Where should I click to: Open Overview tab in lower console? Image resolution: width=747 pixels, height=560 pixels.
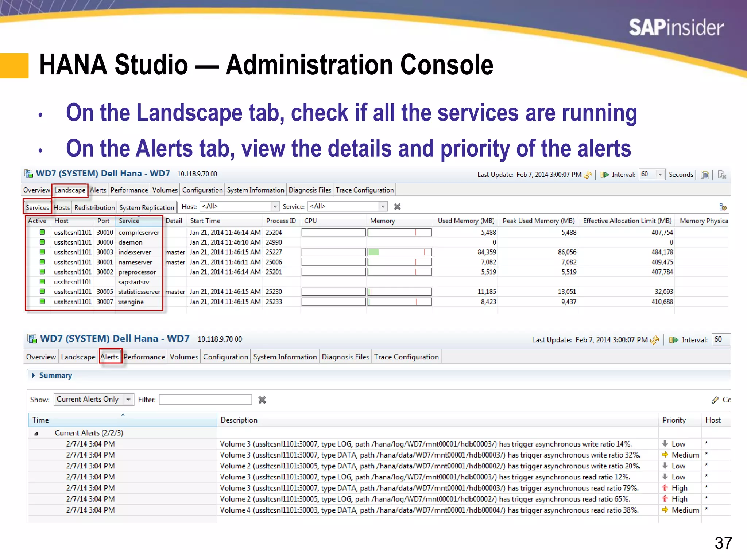coord(41,357)
